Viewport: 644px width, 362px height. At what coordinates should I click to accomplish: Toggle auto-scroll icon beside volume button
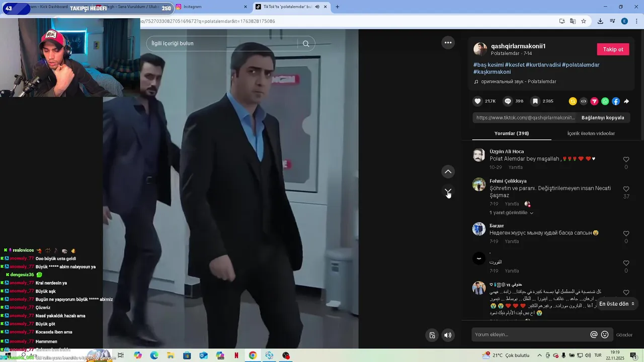432,335
